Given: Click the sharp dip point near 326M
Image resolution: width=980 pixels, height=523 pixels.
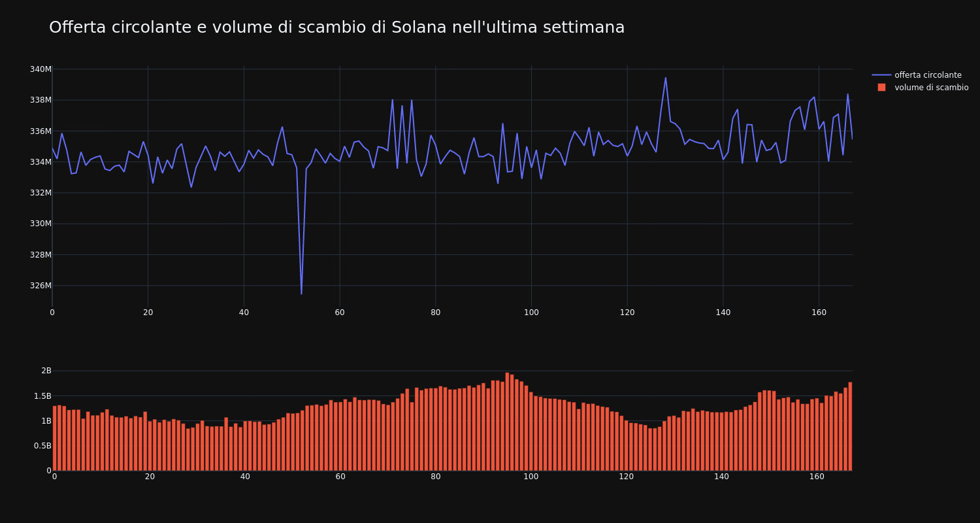Looking at the screenshot, I should point(301,294).
